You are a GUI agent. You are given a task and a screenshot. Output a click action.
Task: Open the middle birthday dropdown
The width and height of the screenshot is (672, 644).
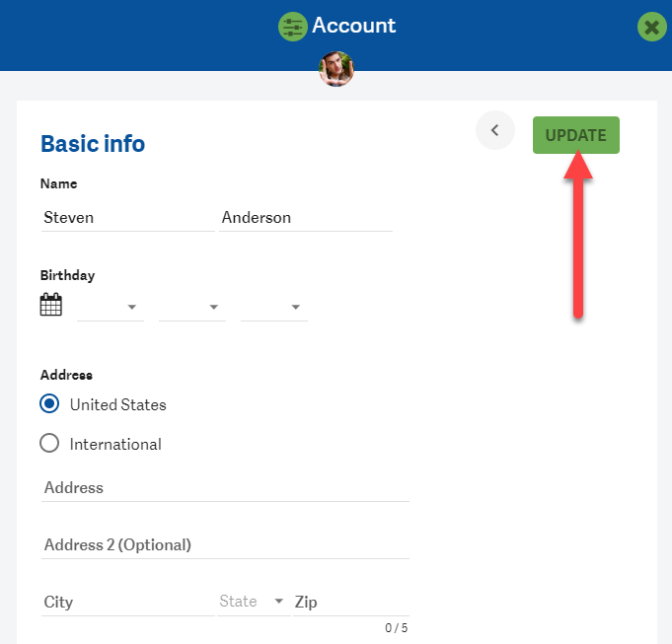[x=192, y=307]
